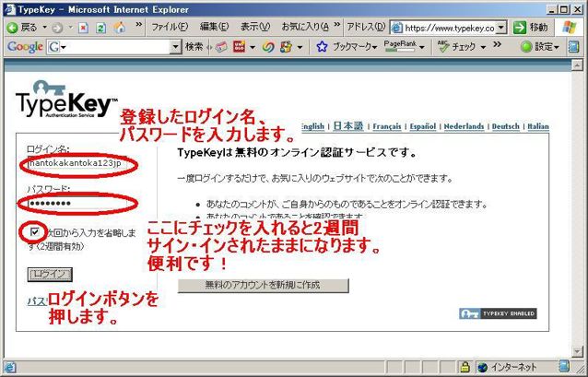588x377 pixels.
Task: Click the パスワード password field
Action: 78,204
